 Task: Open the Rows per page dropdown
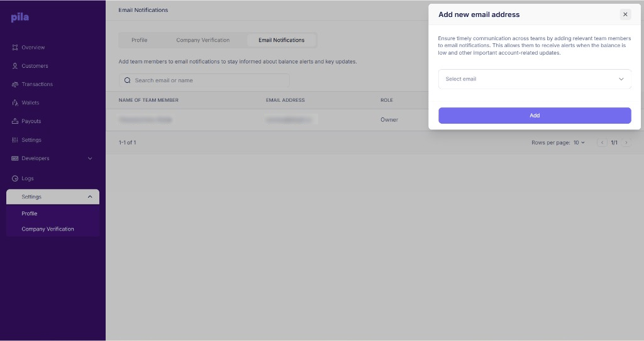click(579, 143)
